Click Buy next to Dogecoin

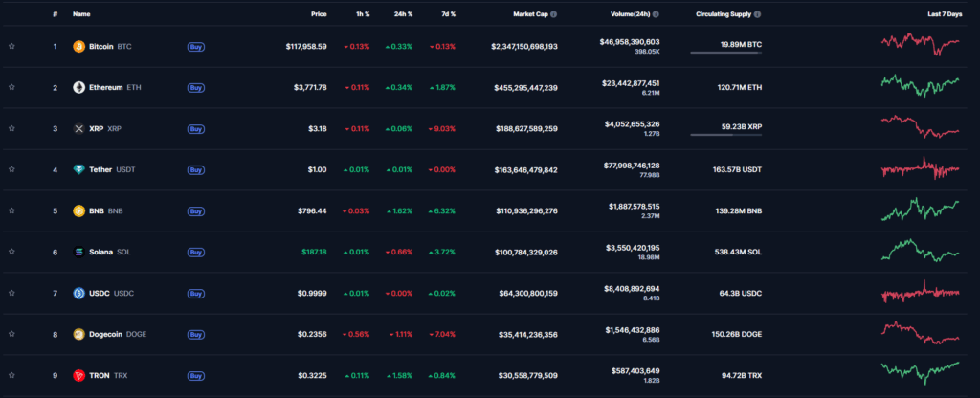(195, 334)
